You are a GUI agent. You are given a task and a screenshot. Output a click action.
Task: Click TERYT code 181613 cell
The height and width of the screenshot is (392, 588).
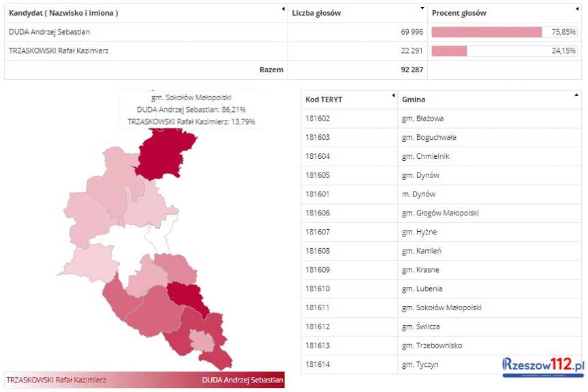coord(318,346)
